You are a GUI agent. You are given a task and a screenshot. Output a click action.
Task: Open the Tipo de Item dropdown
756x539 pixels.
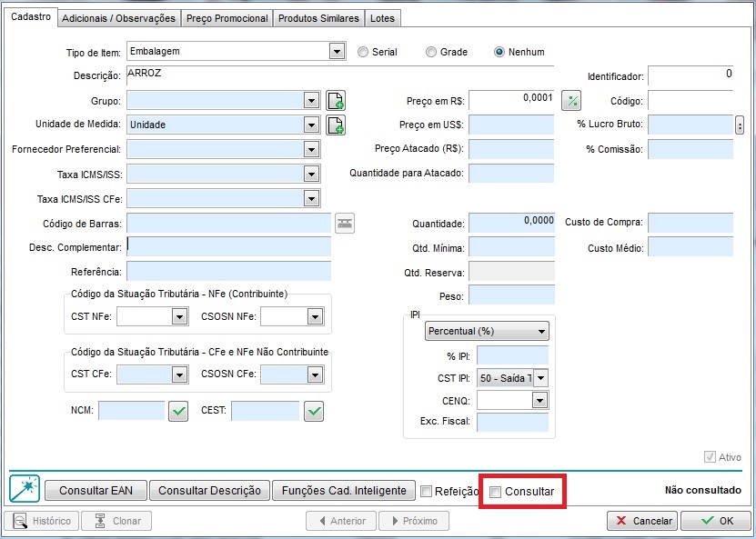point(337,51)
